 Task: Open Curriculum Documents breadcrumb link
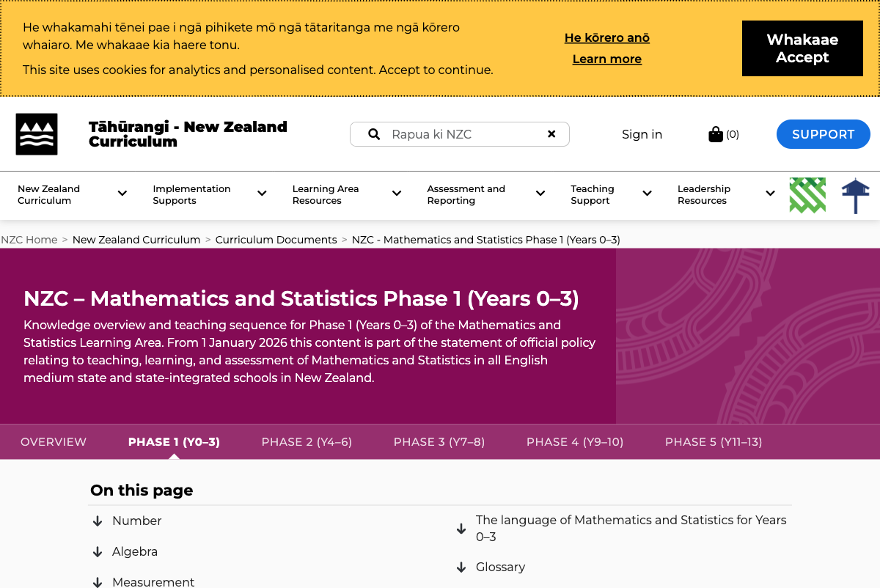[x=276, y=240]
